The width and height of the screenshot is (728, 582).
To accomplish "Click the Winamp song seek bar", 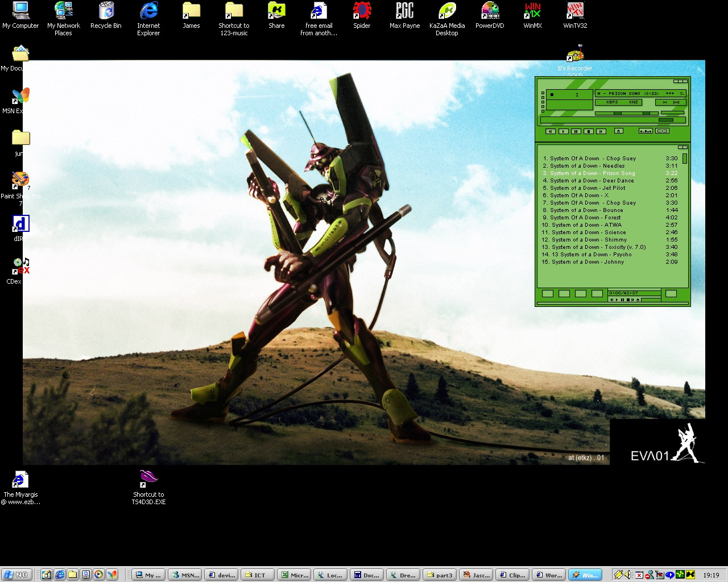I will click(x=613, y=120).
